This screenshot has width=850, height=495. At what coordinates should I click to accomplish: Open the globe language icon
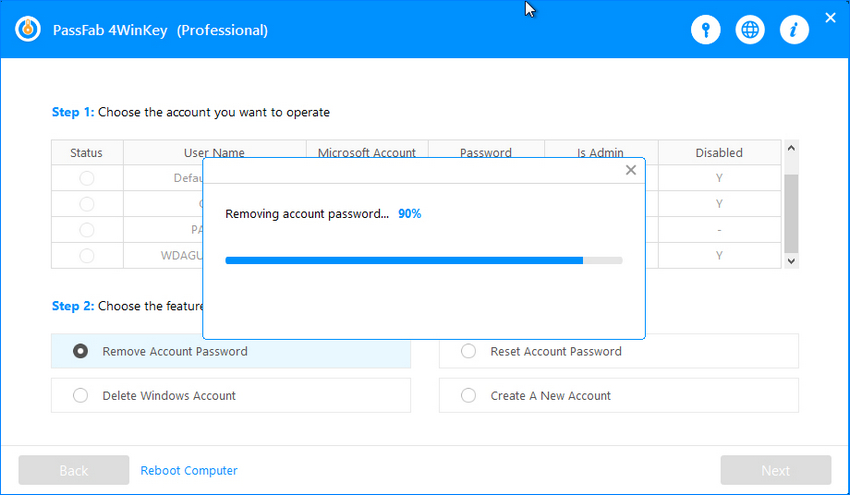(750, 30)
